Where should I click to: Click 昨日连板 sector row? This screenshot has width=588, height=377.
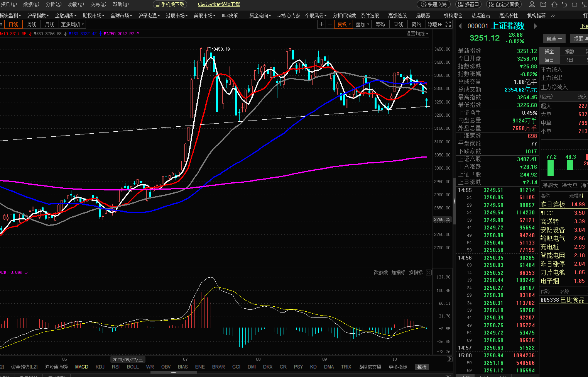[x=563, y=204]
